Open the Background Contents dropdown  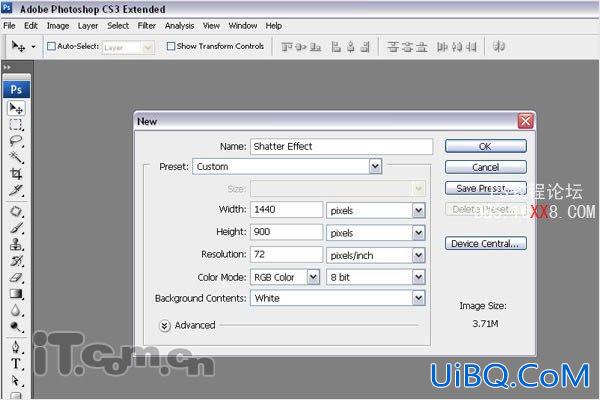pyautogui.click(x=338, y=298)
